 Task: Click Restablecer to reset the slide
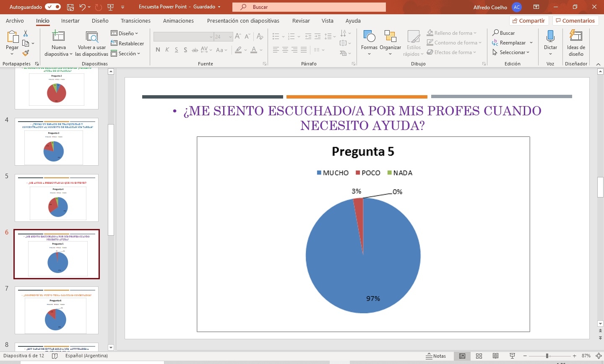click(128, 43)
